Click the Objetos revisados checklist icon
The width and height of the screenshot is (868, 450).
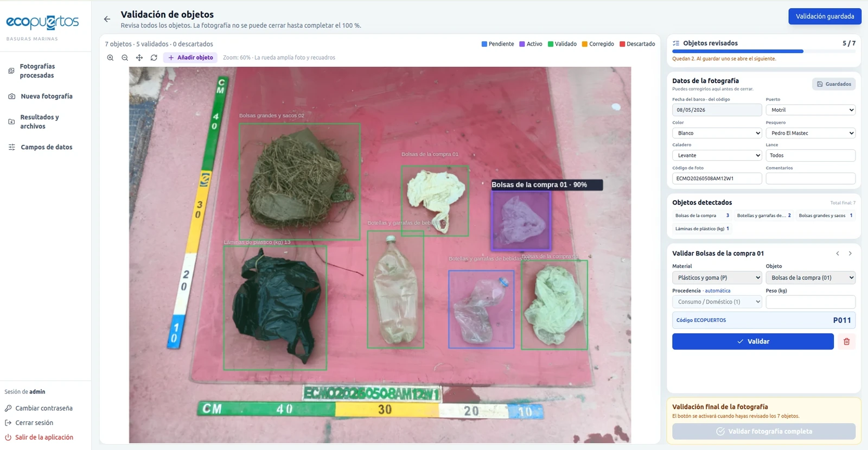pyautogui.click(x=676, y=43)
